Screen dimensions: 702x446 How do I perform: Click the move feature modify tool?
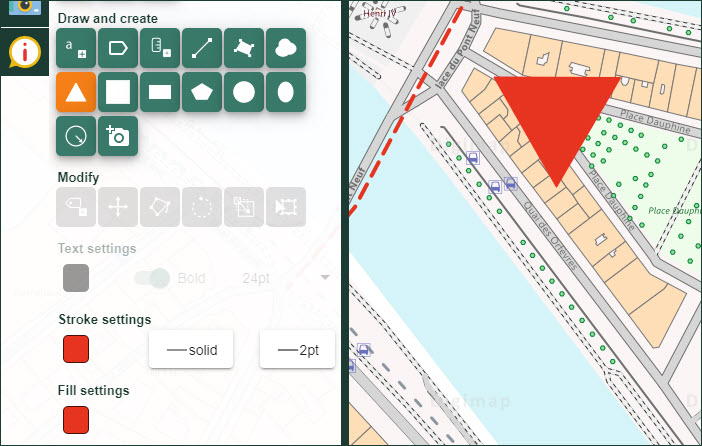118,207
